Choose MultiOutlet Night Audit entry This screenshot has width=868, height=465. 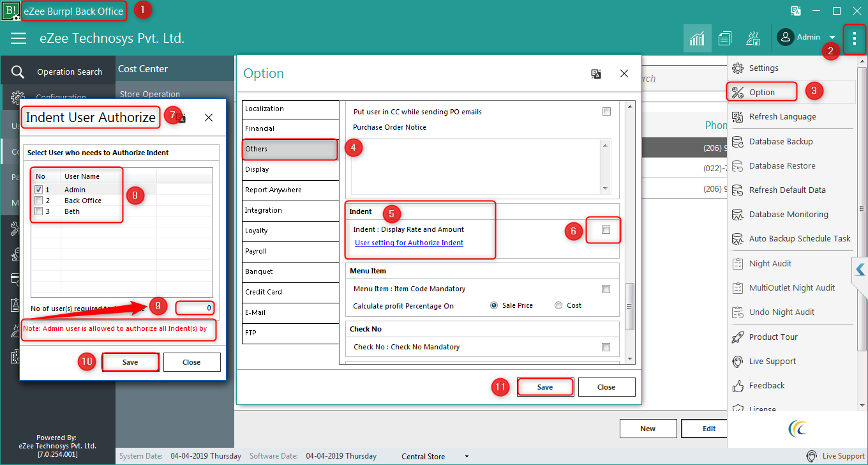click(791, 288)
